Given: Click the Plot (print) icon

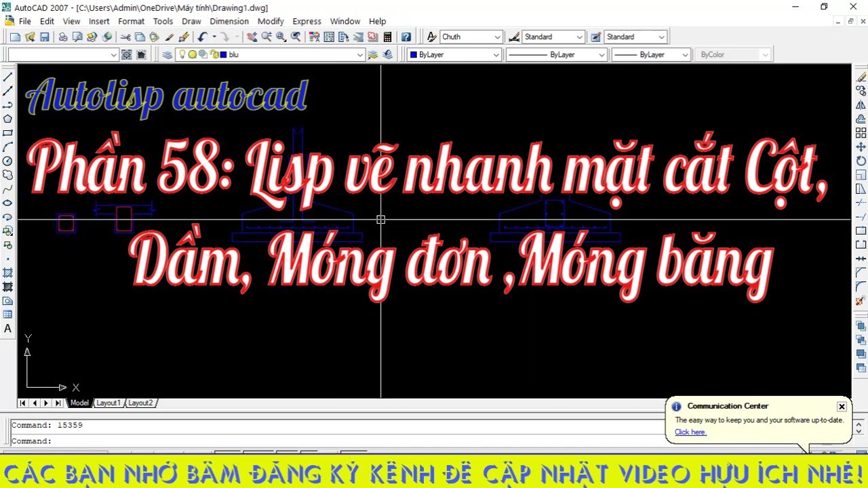Looking at the screenshot, I should click(63, 37).
